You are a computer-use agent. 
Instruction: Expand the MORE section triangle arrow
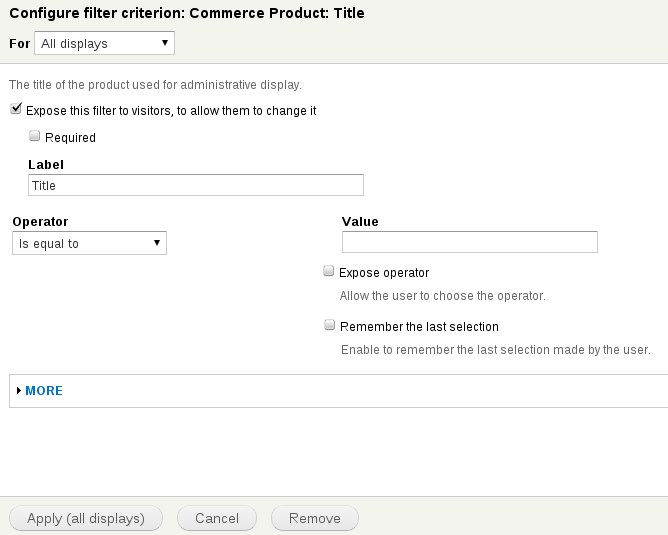18,390
